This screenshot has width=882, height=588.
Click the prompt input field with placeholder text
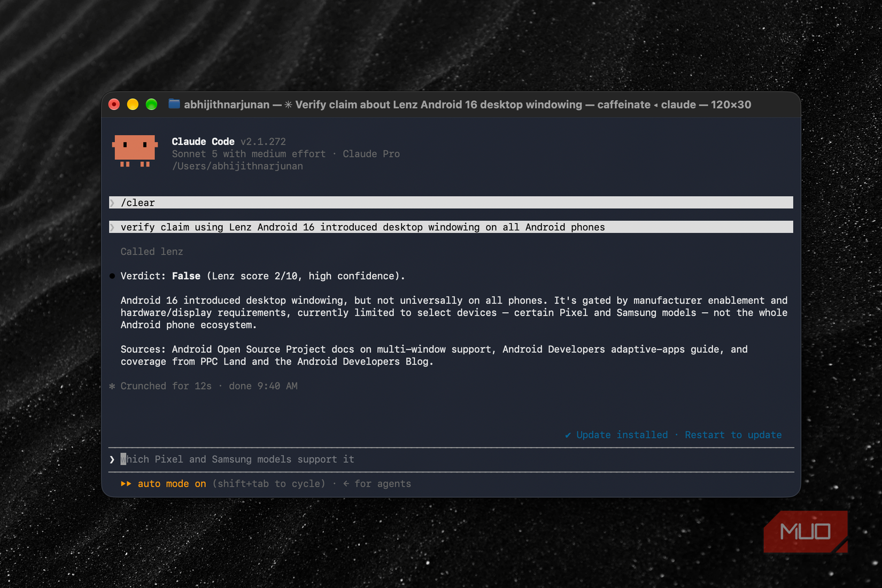point(451,459)
